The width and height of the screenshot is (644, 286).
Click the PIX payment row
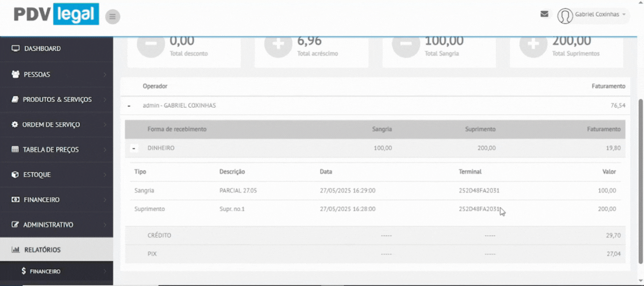(152, 254)
